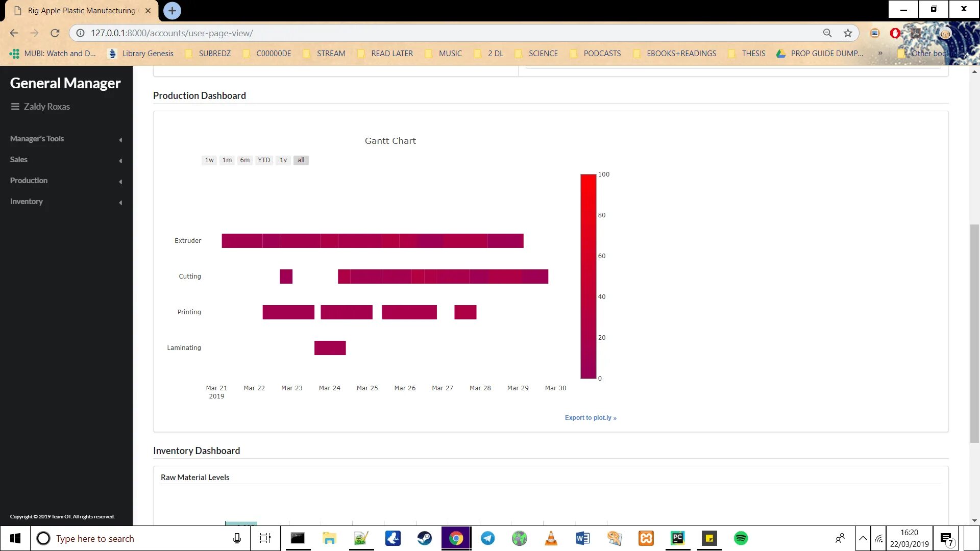Select the 1w range on the Gantt chart
Screen dimensions: 980x551
pyautogui.click(x=209, y=160)
